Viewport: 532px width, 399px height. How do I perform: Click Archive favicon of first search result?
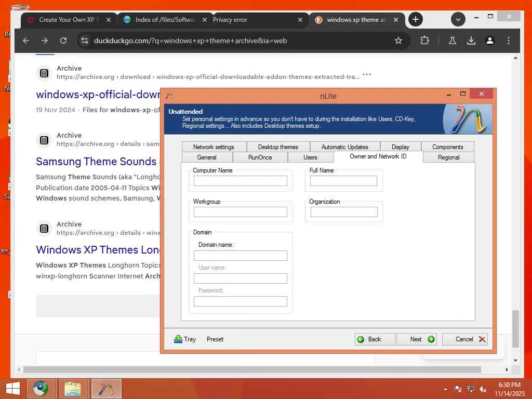pyautogui.click(x=44, y=73)
